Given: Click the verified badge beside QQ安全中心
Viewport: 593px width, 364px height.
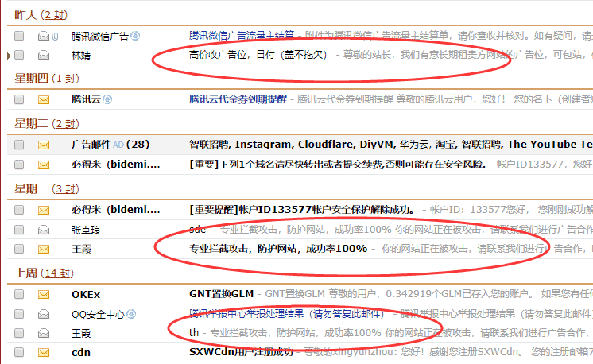Looking at the screenshot, I should 131,314.
